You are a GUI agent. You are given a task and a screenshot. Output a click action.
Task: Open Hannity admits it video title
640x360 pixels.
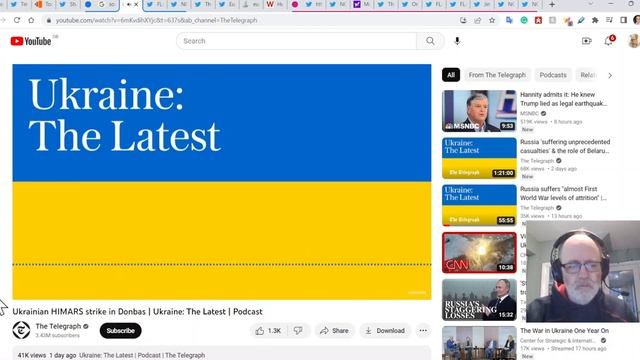click(563, 99)
